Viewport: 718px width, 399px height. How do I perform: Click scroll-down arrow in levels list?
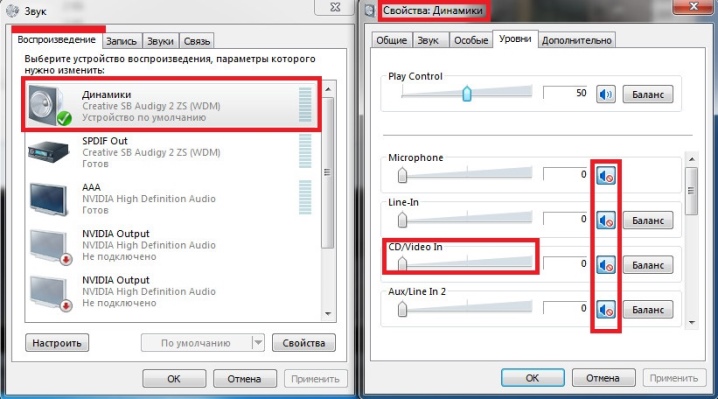691,322
